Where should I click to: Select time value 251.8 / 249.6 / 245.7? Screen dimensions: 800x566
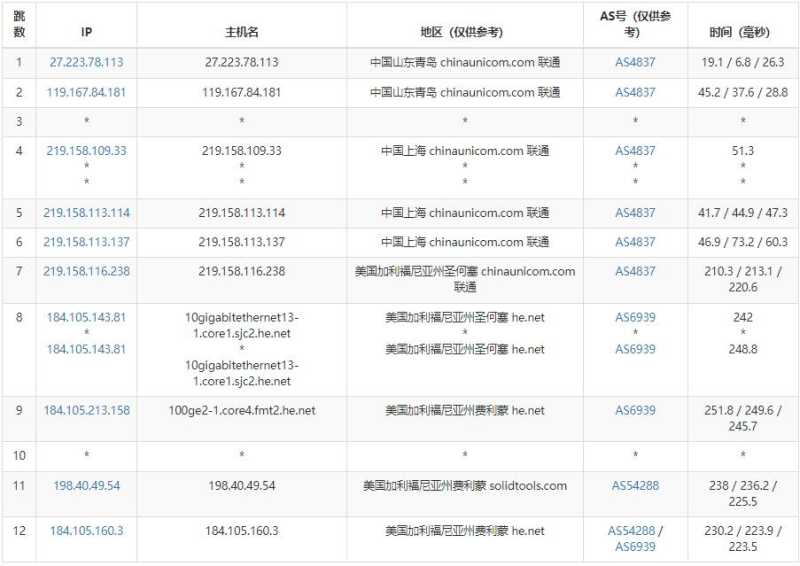742,418
